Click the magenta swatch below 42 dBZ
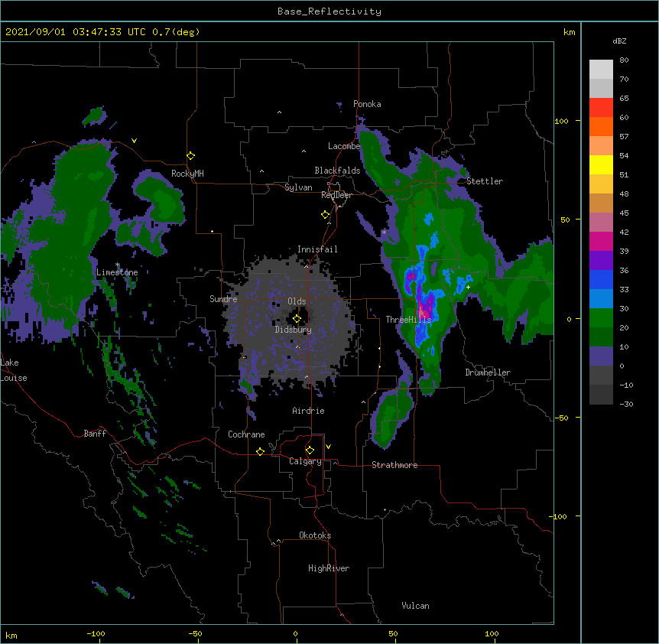The image size is (659, 644). [601, 241]
